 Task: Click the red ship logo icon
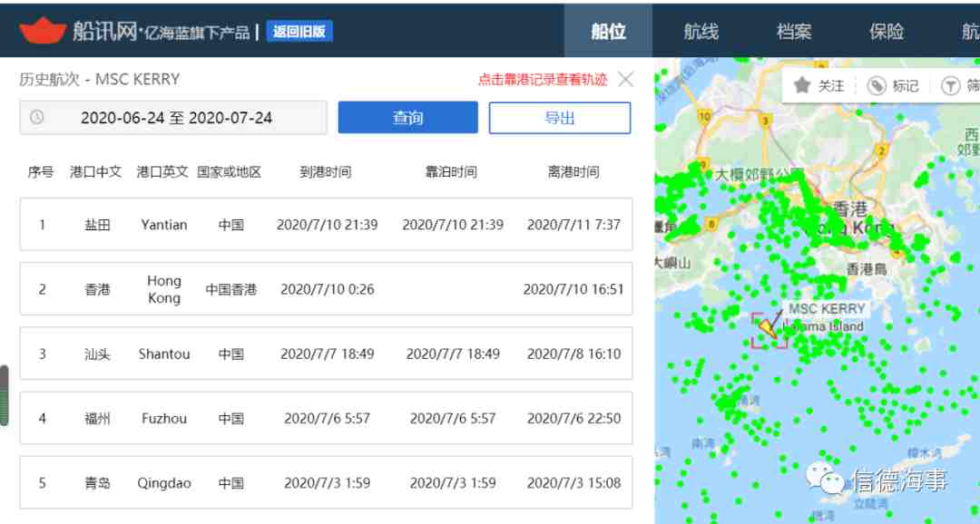[42, 30]
